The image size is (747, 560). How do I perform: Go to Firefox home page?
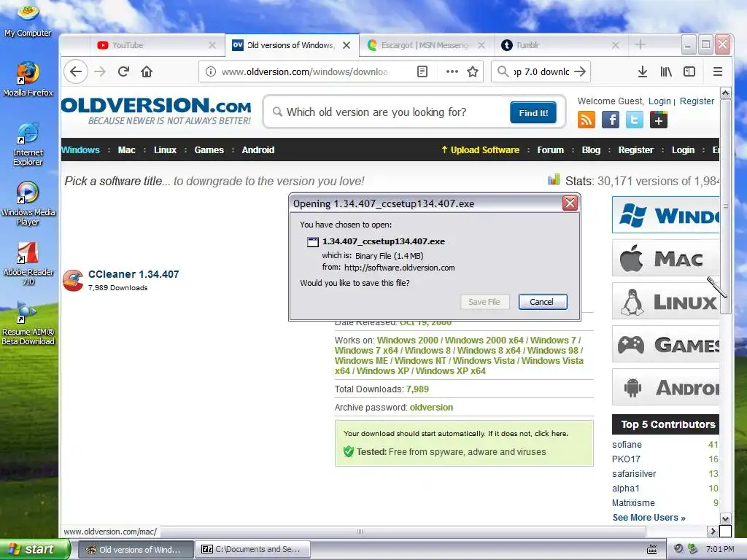[147, 71]
